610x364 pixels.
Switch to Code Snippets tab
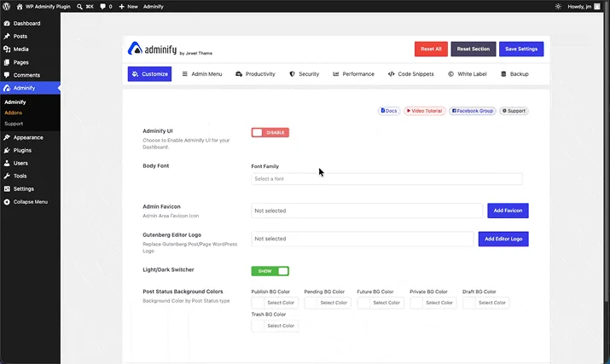[410, 74]
